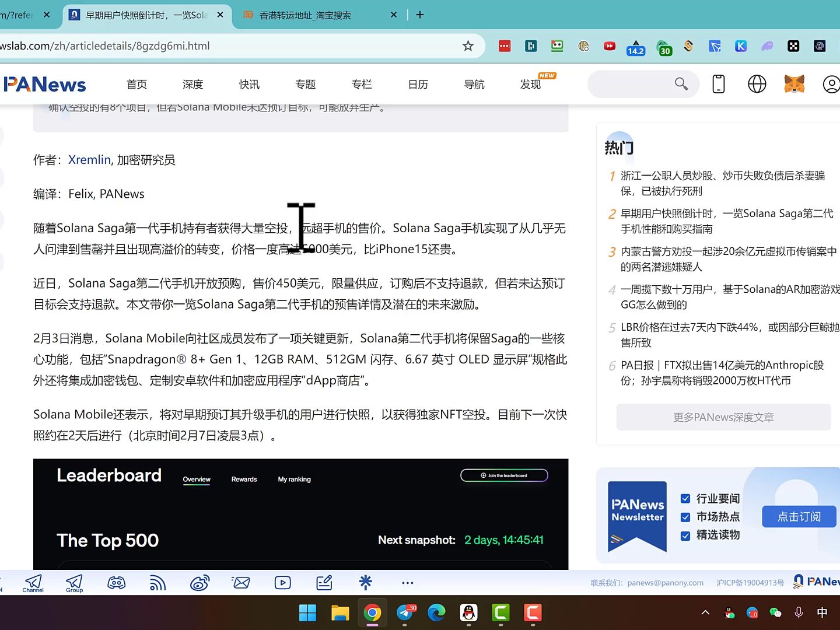This screenshot has height=630, width=840.
Task: Open the write/submit article icon
Action: tap(324, 582)
